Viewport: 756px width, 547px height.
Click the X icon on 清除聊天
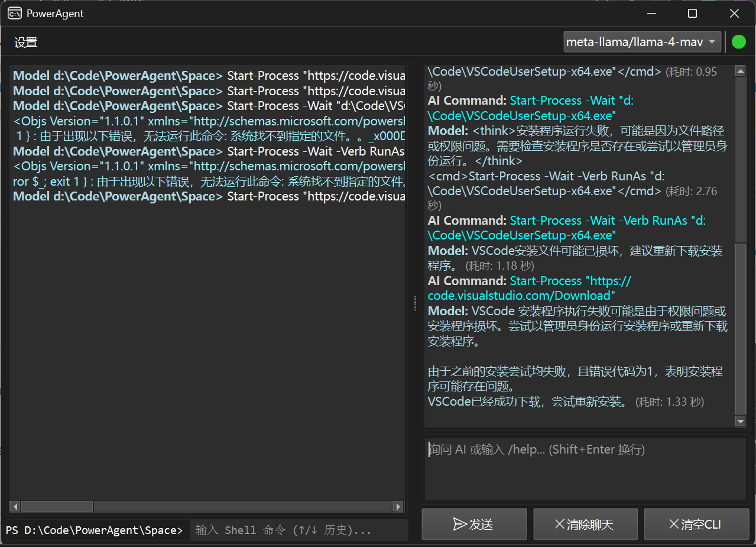pyautogui.click(x=559, y=525)
